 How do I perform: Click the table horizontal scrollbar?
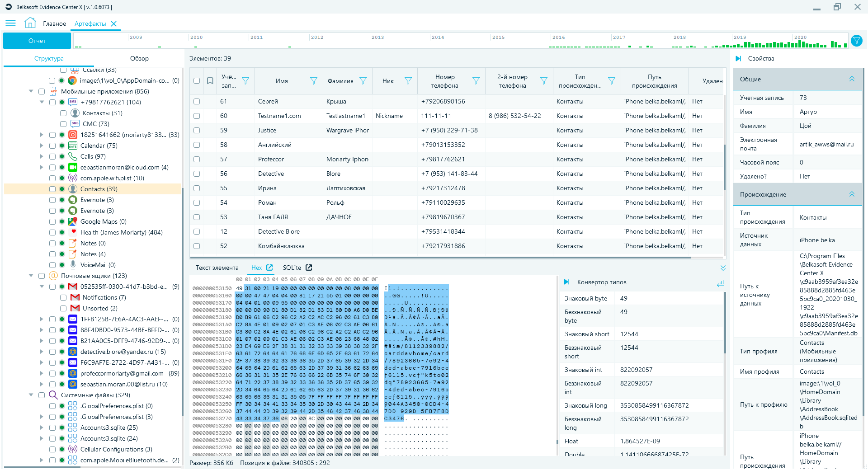441,258
